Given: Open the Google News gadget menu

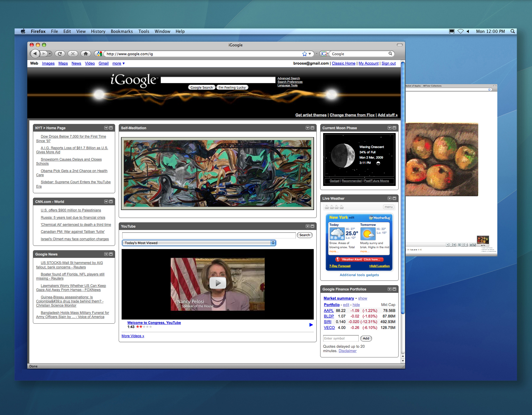Looking at the screenshot, I should 106,254.
